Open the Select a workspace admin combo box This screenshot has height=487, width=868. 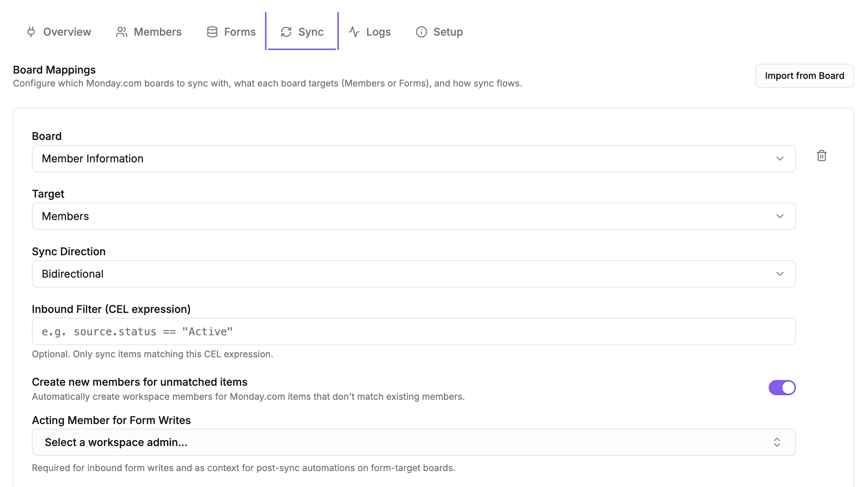point(413,442)
